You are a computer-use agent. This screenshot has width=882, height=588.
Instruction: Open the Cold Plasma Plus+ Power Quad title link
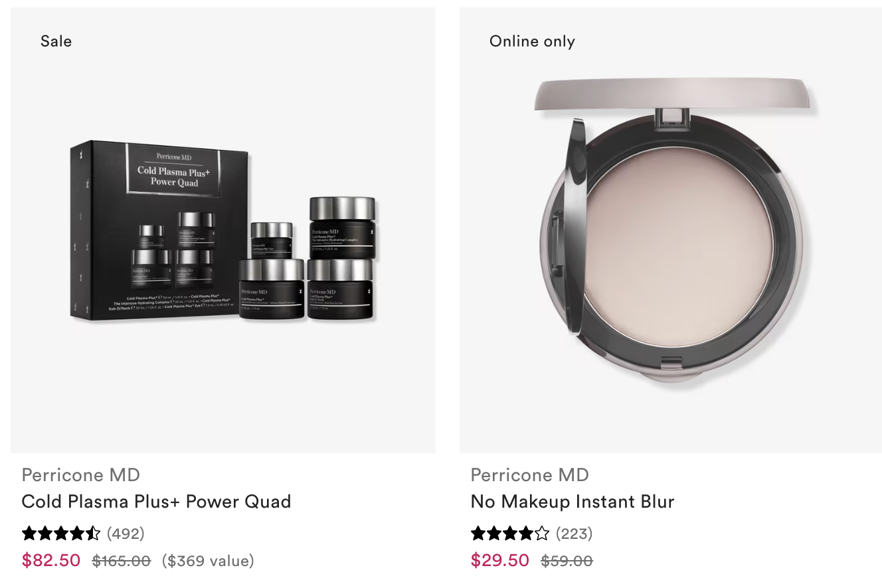(x=156, y=501)
